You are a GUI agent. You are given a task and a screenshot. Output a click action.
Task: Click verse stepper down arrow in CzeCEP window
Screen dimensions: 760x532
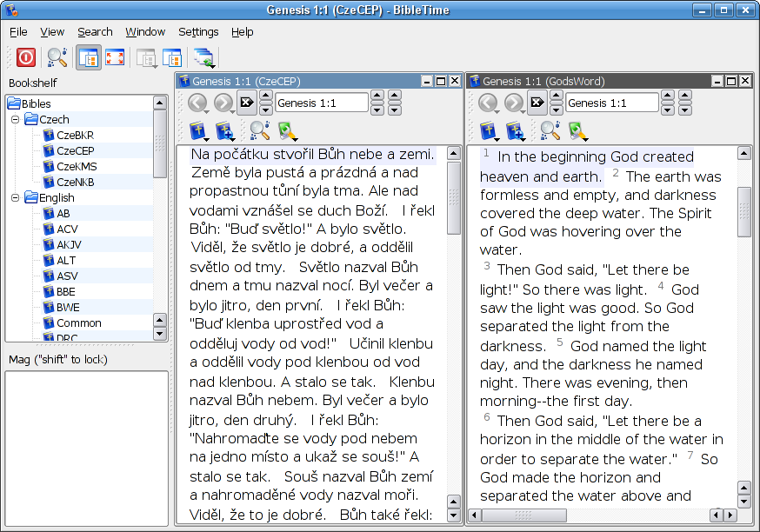point(395,109)
